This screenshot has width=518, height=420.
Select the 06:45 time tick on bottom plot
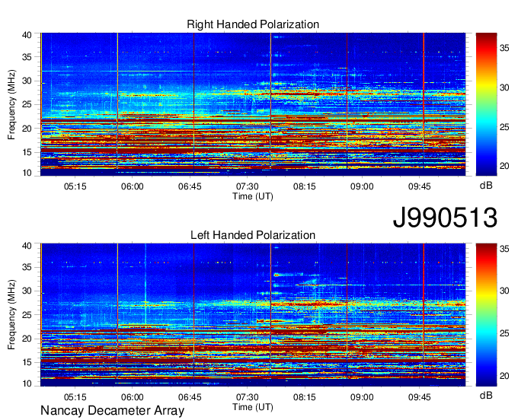(190, 397)
